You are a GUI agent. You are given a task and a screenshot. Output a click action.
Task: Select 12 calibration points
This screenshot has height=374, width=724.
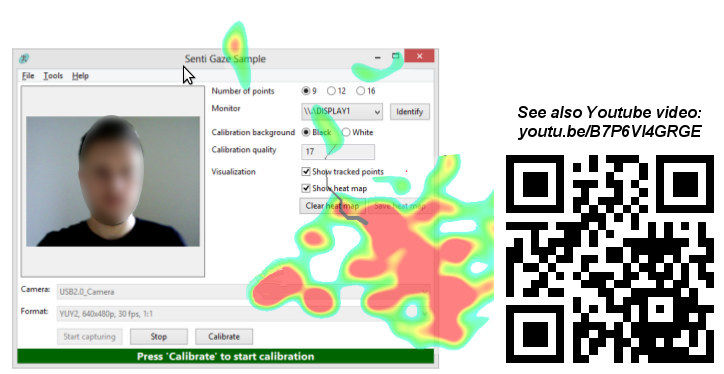pyautogui.click(x=331, y=91)
